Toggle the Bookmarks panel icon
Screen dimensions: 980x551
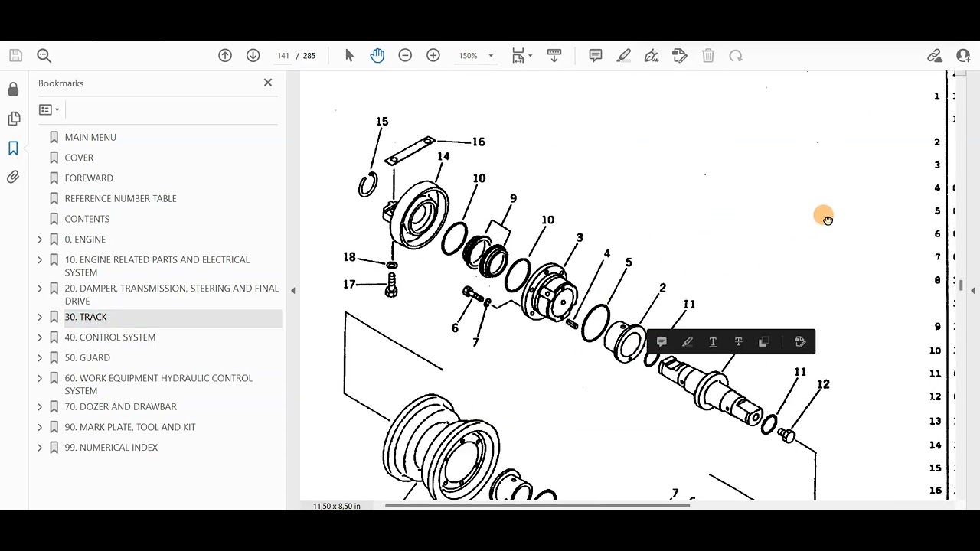coord(13,148)
